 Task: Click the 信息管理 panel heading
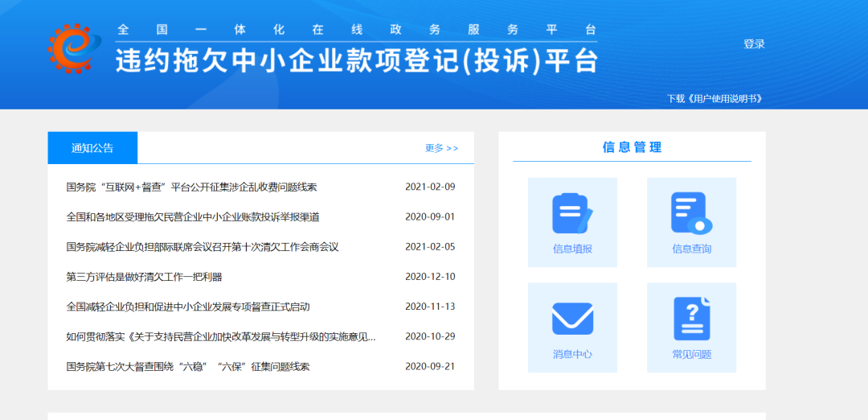click(633, 147)
